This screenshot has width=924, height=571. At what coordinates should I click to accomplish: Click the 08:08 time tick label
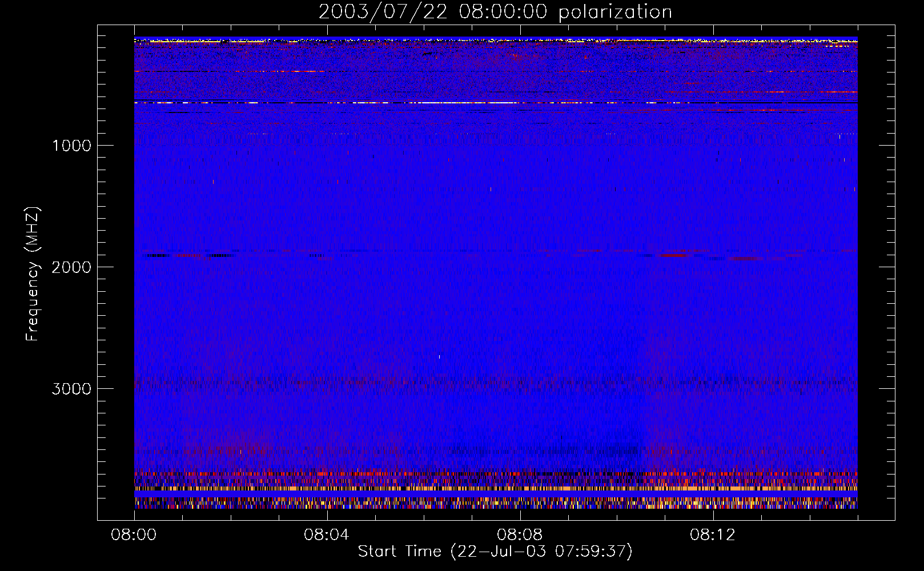point(520,535)
